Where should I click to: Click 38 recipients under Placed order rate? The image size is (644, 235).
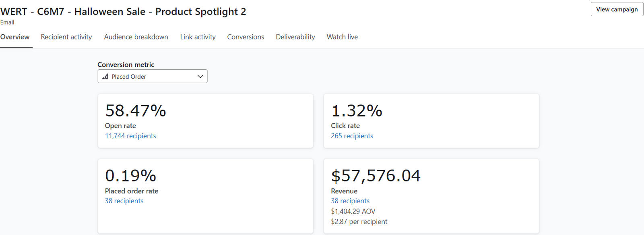click(x=124, y=201)
